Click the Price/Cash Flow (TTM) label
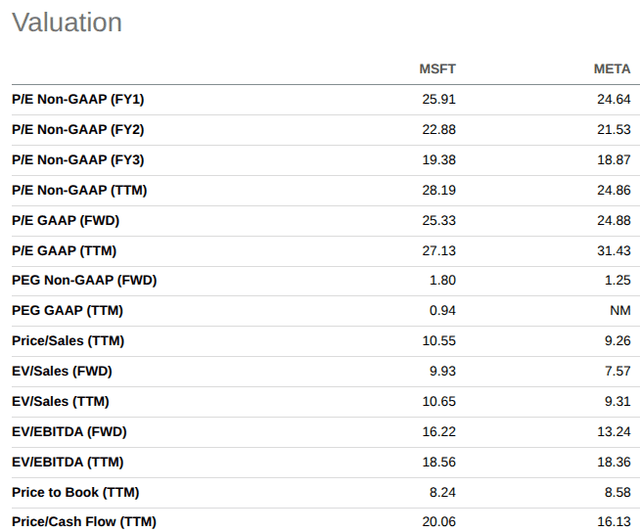The image size is (640, 532). tap(84, 522)
